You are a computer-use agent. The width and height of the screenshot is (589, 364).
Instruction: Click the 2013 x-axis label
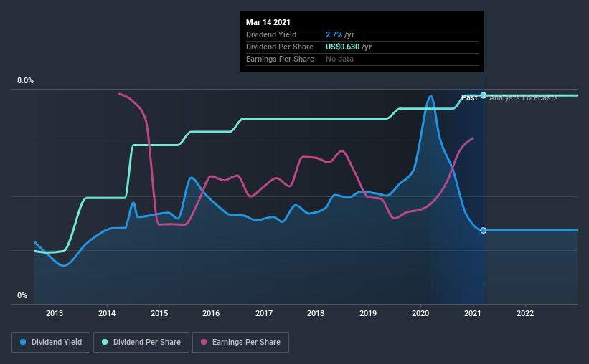click(x=55, y=313)
